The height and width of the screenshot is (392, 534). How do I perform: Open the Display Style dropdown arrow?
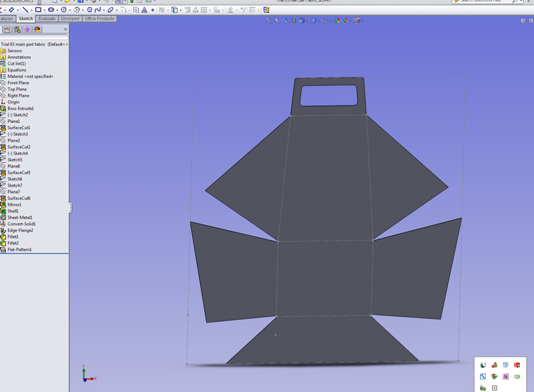tap(318, 21)
